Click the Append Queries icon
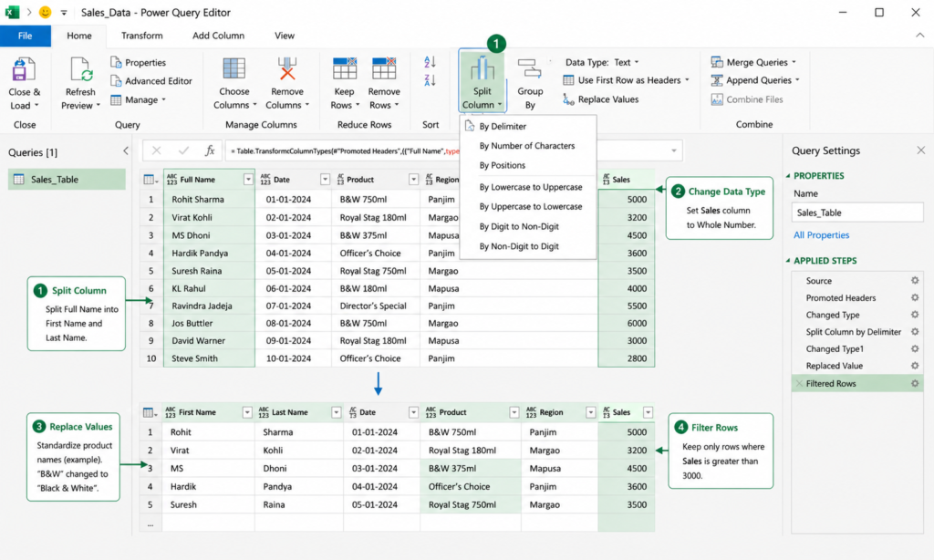This screenshot has width=934, height=560. pyautogui.click(x=717, y=80)
